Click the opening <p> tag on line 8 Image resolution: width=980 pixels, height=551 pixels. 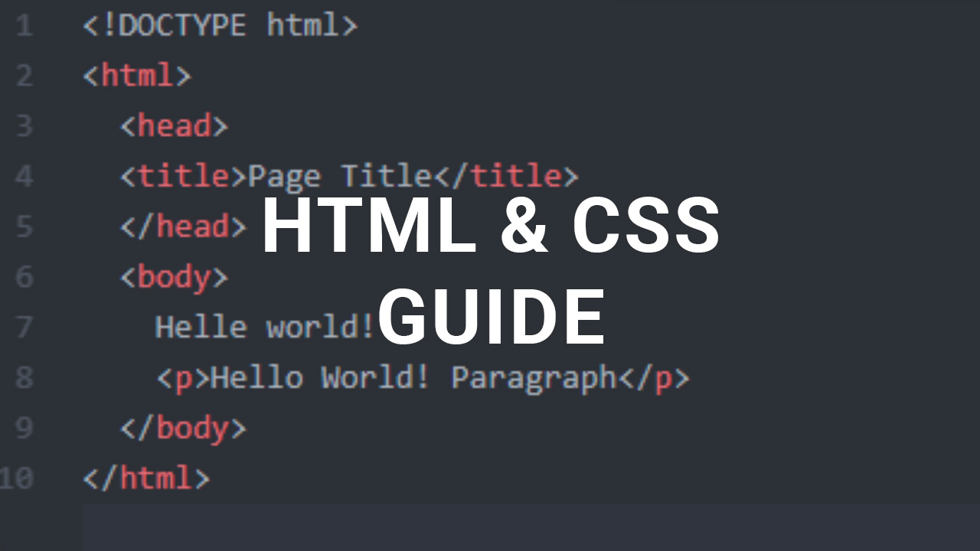[x=182, y=377]
